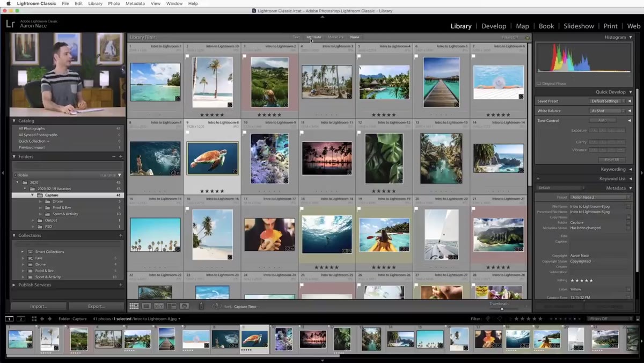Toggle flag on thumbnail Intro to Lightroom-2

pos(245,56)
